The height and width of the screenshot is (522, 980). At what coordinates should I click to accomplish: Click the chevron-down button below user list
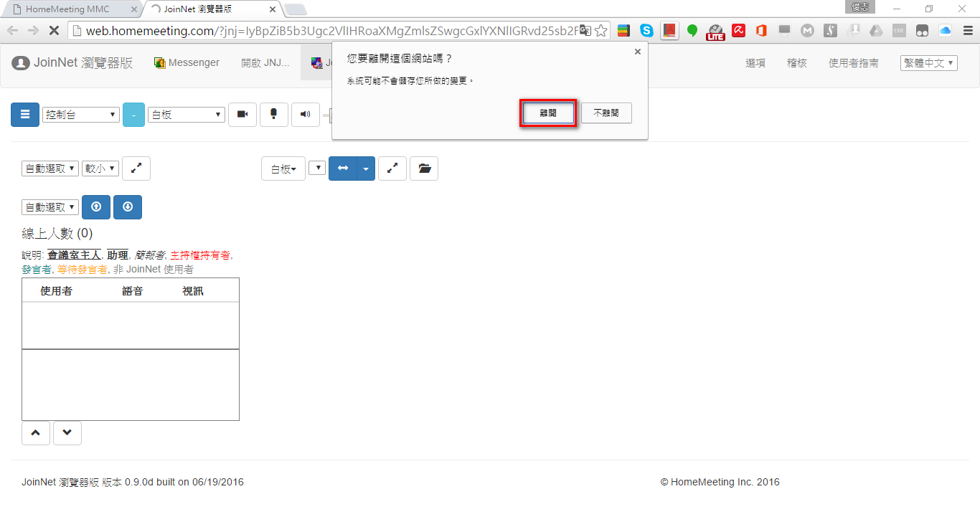pyautogui.click(x=67, y=433)
